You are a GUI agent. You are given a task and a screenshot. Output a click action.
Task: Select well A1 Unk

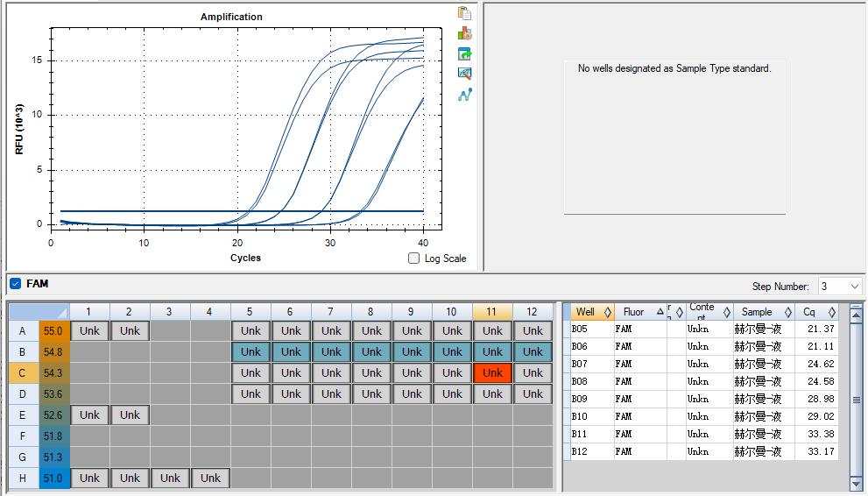click(89, 331)
